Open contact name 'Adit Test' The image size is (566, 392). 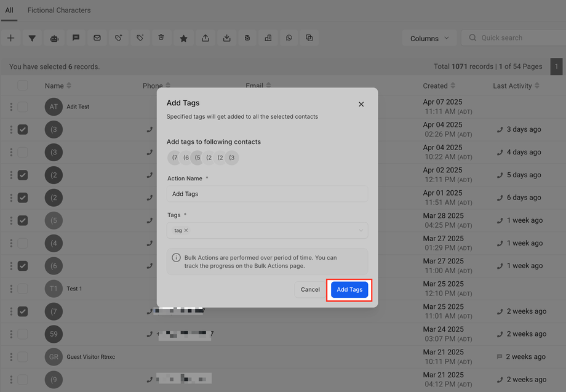[x=78, y=107]
